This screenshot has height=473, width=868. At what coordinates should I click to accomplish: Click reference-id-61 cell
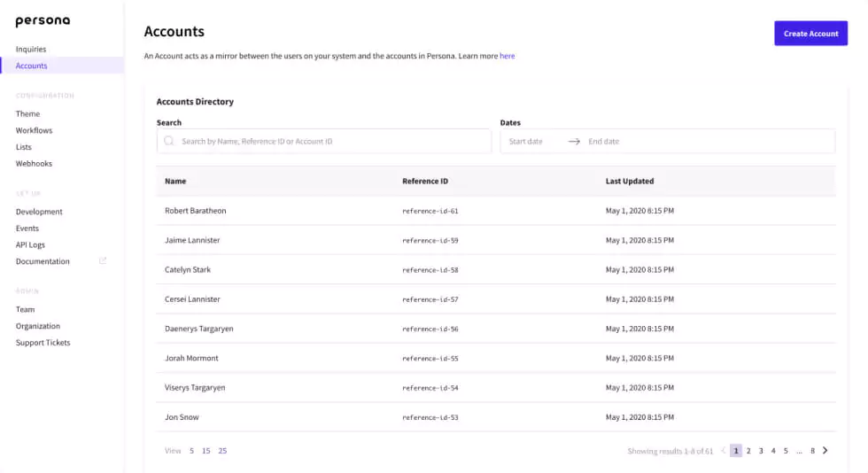[430, 211]
